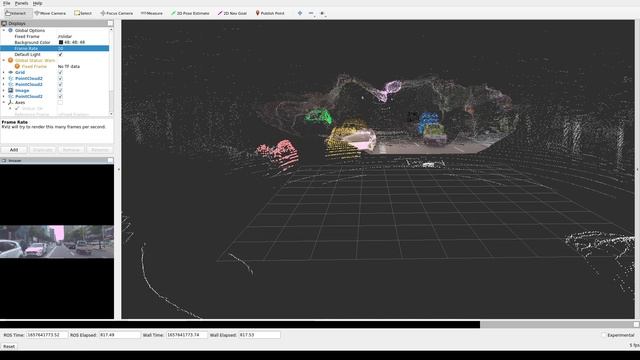Viewport: 640px width, 360px height.
Task: Click the Remove button
Action: coord(71,150)
